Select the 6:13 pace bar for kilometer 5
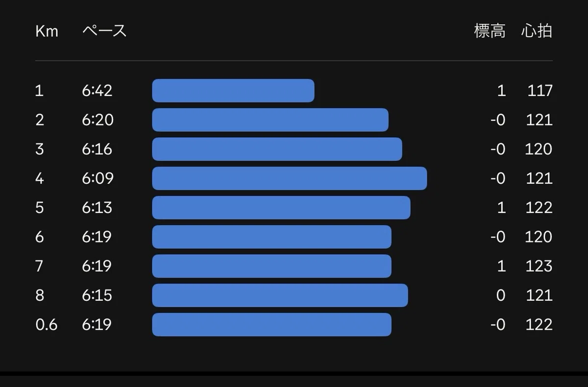Screen dimensions: 588x387 tap(281, 208)
